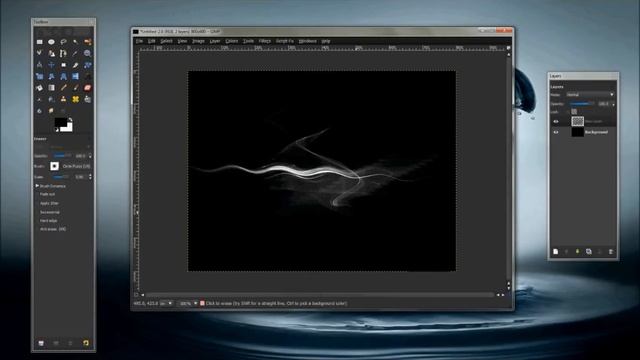Delete the current layer button

pyautogui.click(x=611, y=252)
